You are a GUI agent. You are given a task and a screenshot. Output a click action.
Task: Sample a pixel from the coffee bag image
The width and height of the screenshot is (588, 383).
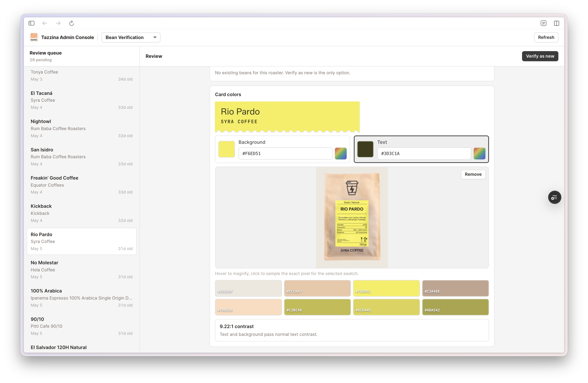click(352, 217)
